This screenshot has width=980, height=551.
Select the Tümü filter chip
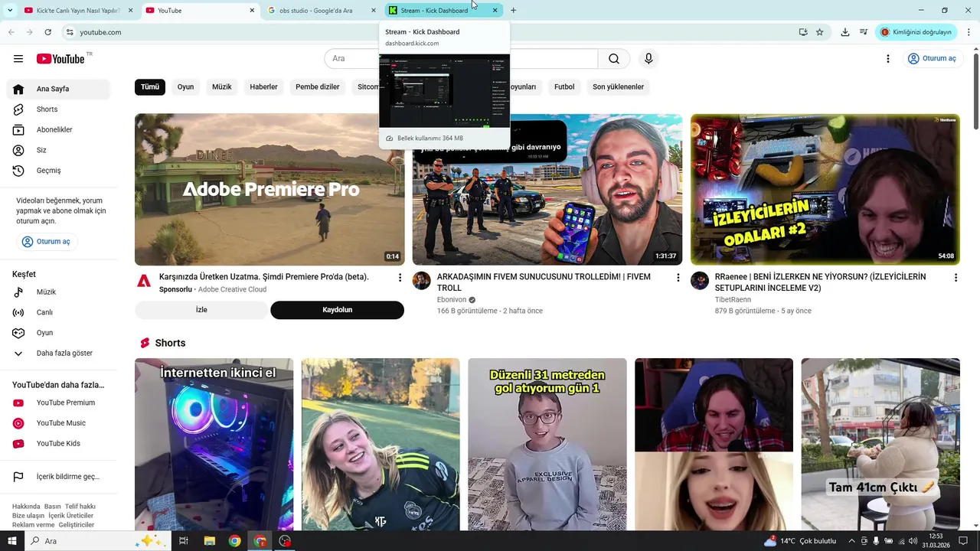click(x=150, y=86)
